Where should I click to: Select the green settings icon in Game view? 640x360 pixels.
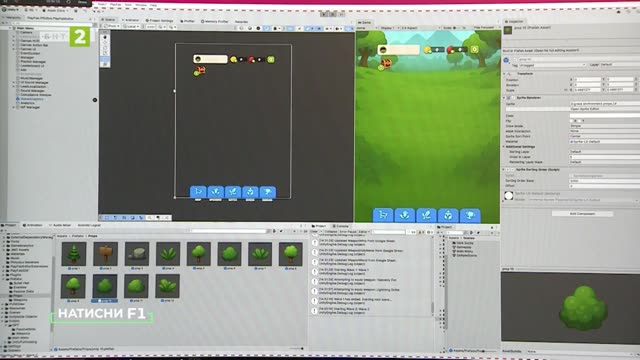point(474,49)
